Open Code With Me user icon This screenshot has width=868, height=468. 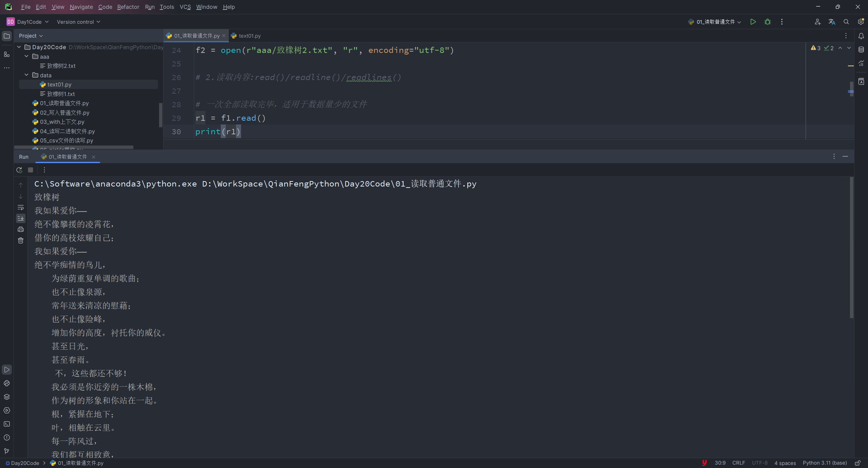point(817,22)
